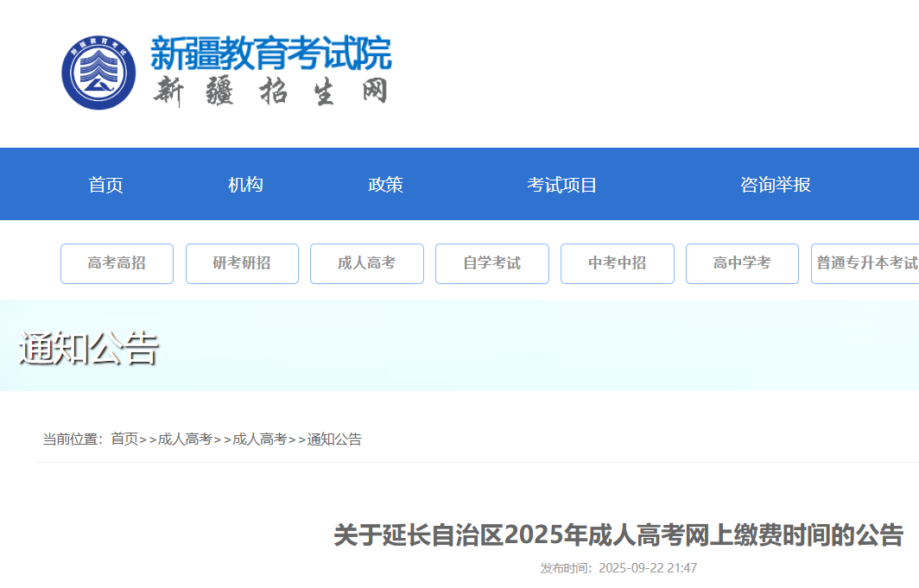Click the 新疆招生网 calligraphy logo text
919x588 pixels.
(x=270, y=92)
